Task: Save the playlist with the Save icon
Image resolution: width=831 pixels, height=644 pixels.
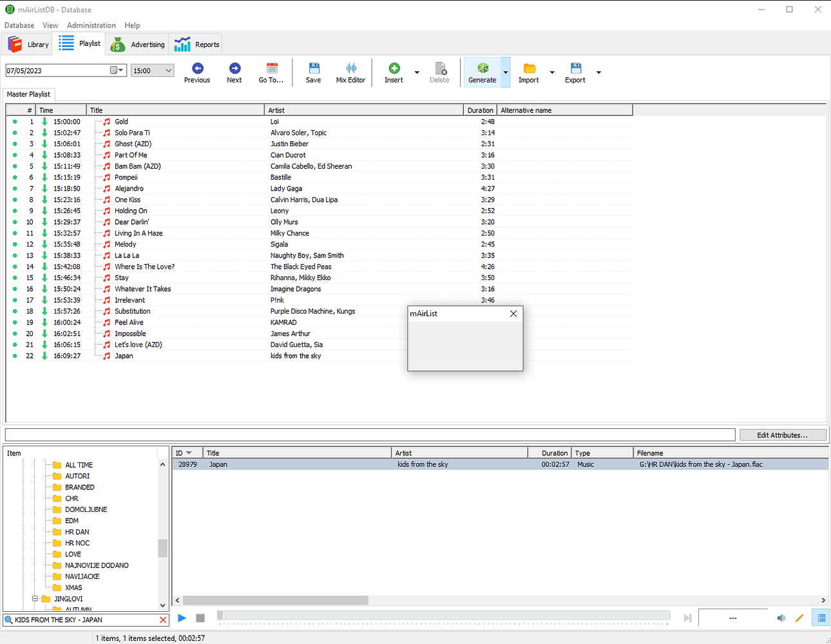Action: [x=314, y=68]
